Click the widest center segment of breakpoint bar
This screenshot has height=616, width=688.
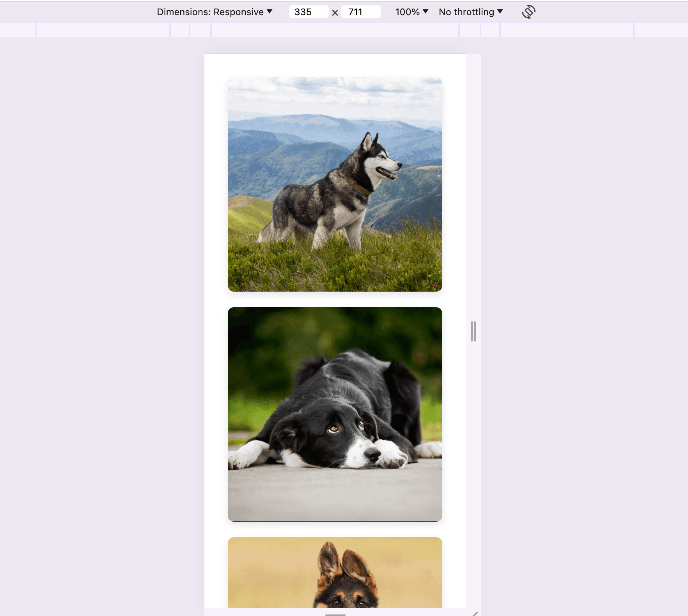pyautogui.click(x=335, y=30)
